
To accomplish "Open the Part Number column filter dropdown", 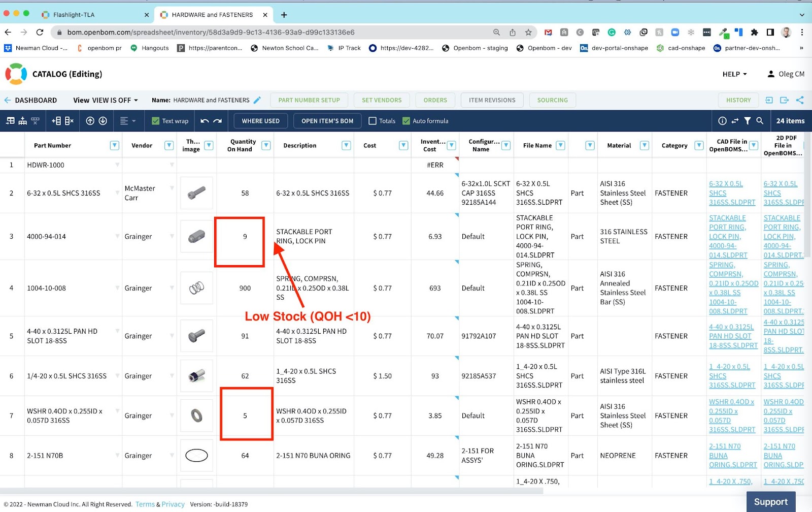I will 115,145.
